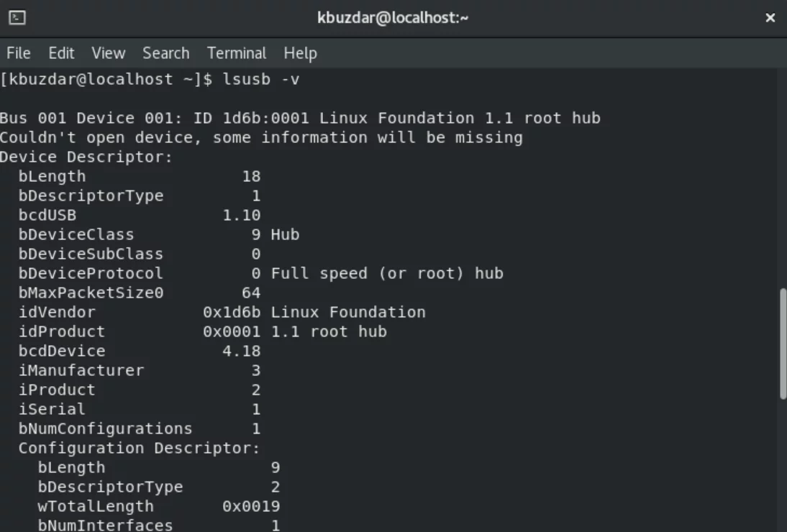Click the vertical scrollbar thumb
Viewport: 787px width, 532px height.
coord(783,344)
